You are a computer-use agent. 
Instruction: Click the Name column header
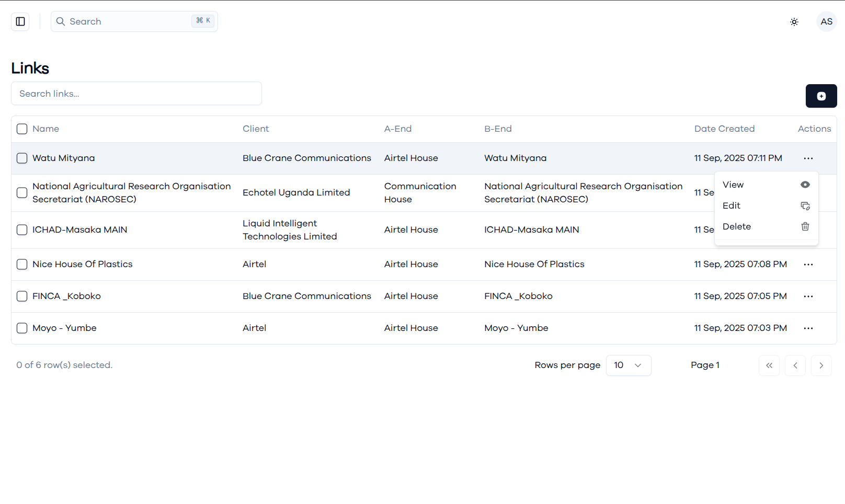45,129
